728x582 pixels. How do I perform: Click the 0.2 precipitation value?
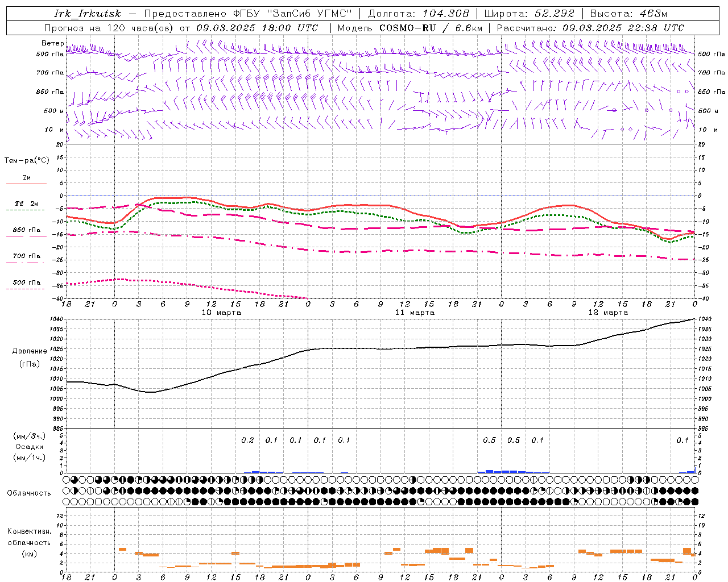[x=247, y=440]
